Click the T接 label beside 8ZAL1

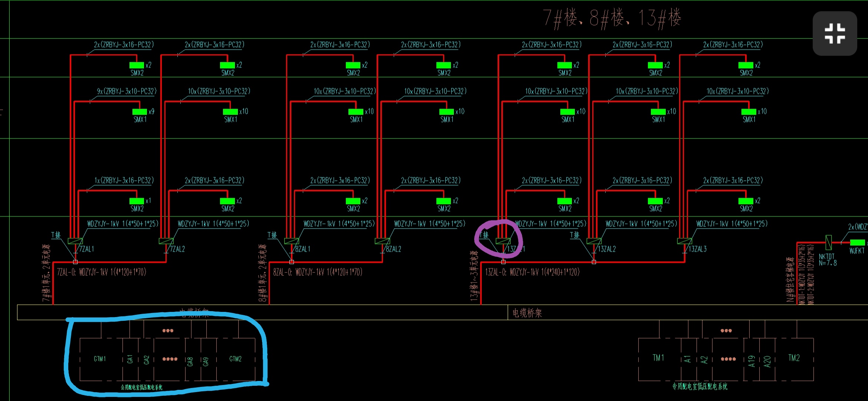tap(272, 235)
